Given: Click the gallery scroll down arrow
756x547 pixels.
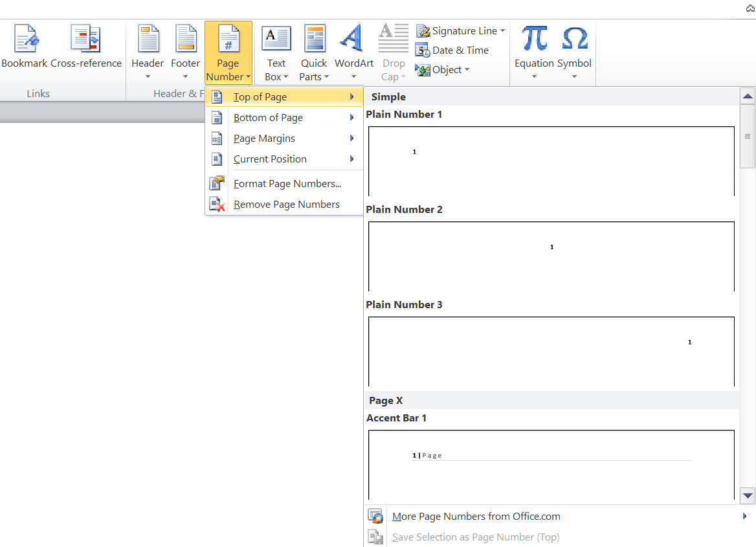Looking at the screenshot, I should (748, 495).
